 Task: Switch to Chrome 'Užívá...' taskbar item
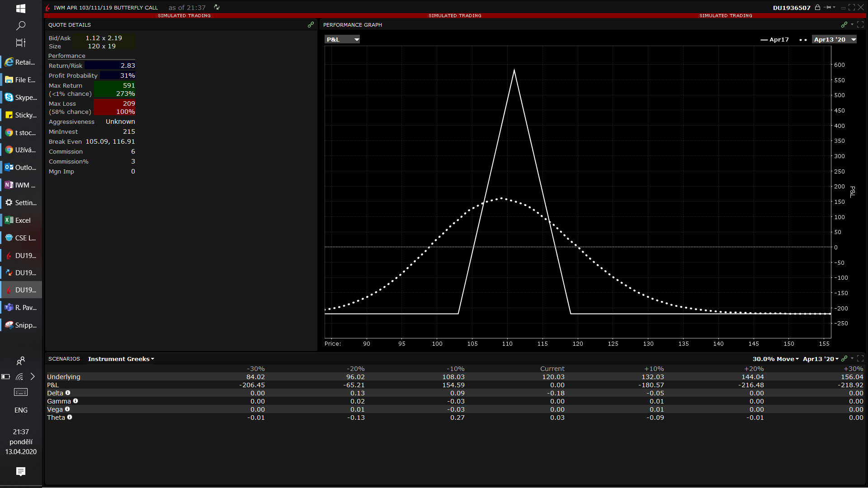[x=21, y=150]
